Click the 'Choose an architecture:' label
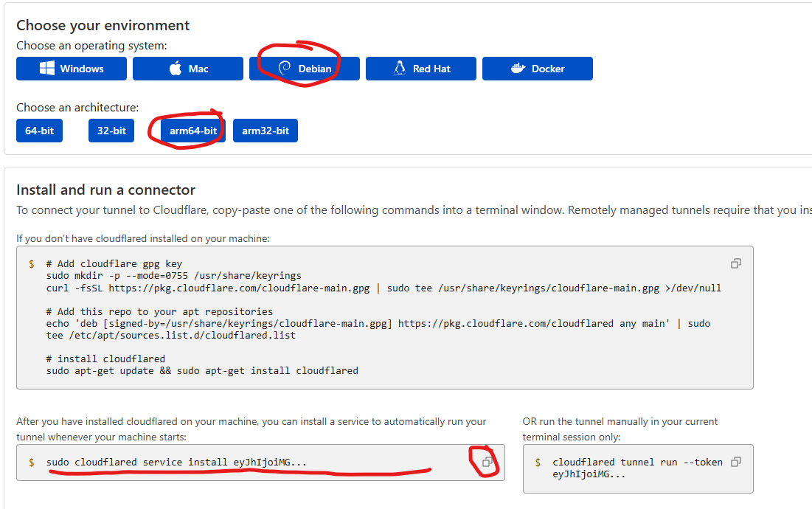This screenshot has height=509, width=812. pyautogui.click(x=77, y=107)
